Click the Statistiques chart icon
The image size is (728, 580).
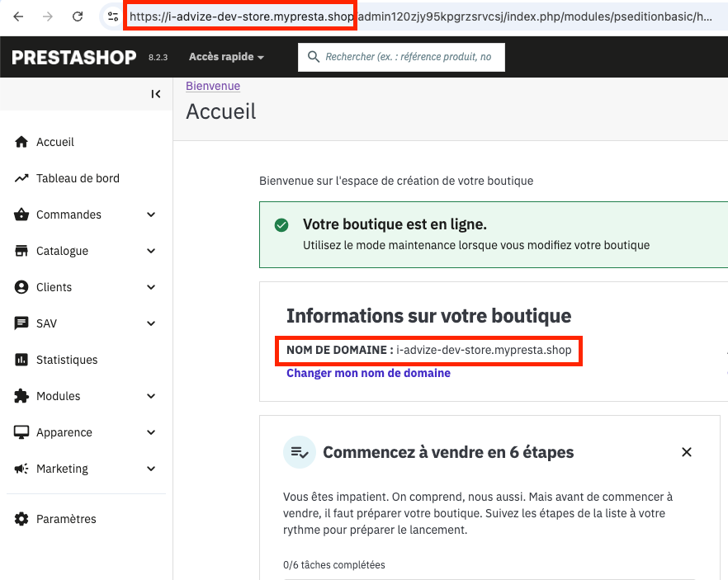(x=21, y=360)
